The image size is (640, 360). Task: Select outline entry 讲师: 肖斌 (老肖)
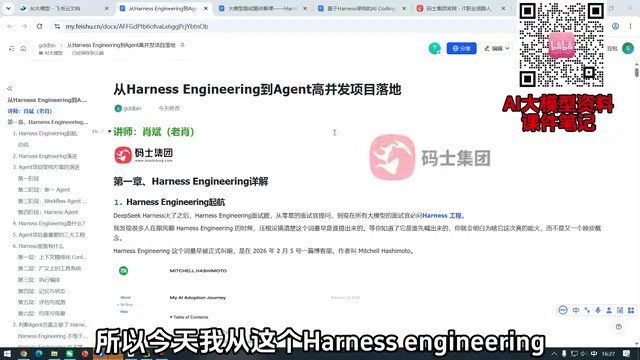tap(30, 111)
